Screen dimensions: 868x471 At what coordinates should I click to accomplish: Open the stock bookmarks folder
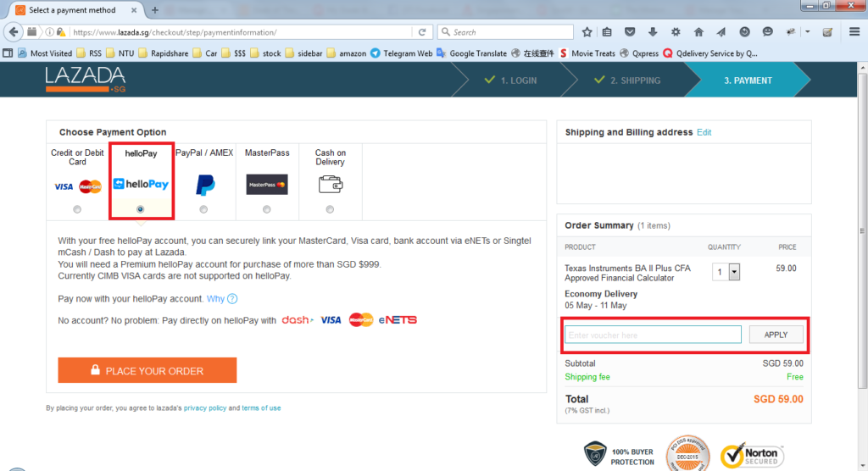point(265,53)
